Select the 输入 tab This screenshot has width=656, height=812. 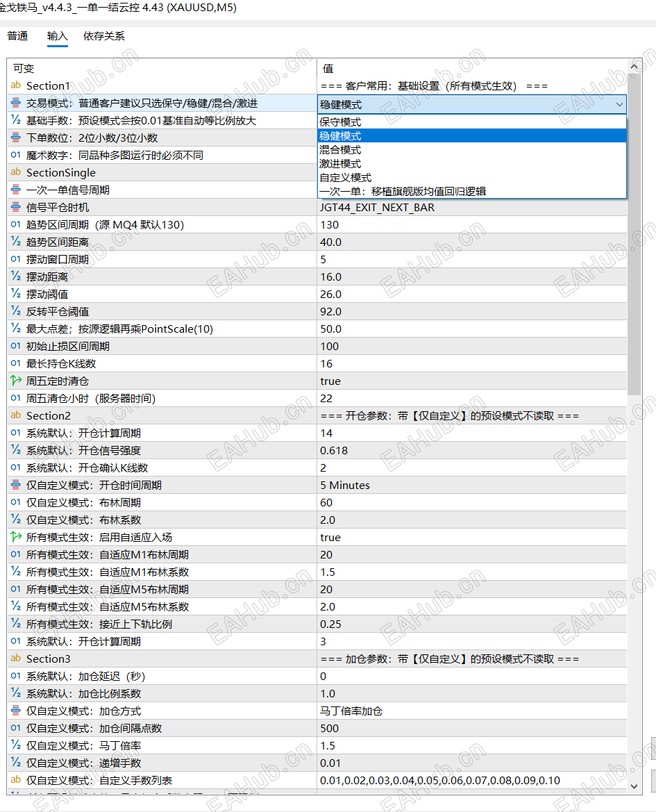58,35
